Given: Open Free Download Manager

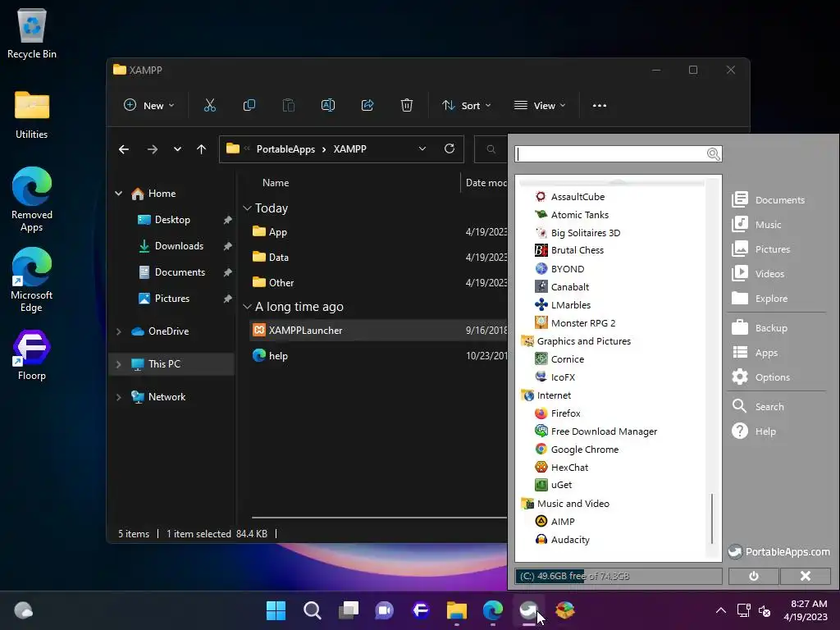Looking at the screenshot, I should [x=596, y=431].
